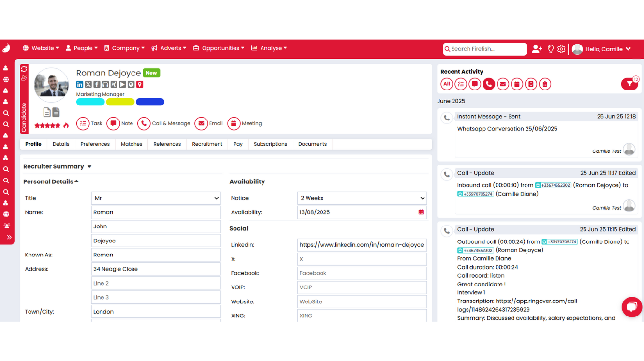Open LinkedIn profile icon under Roman's name

(79, 84)
